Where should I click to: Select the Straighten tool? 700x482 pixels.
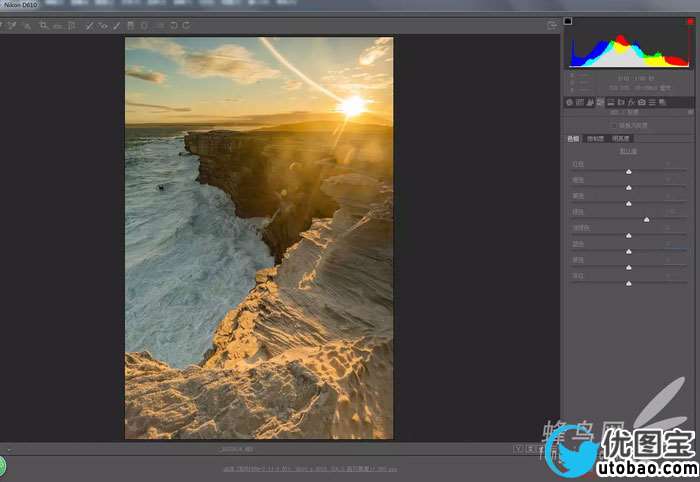pyautogui.click(x=58, y=26)
